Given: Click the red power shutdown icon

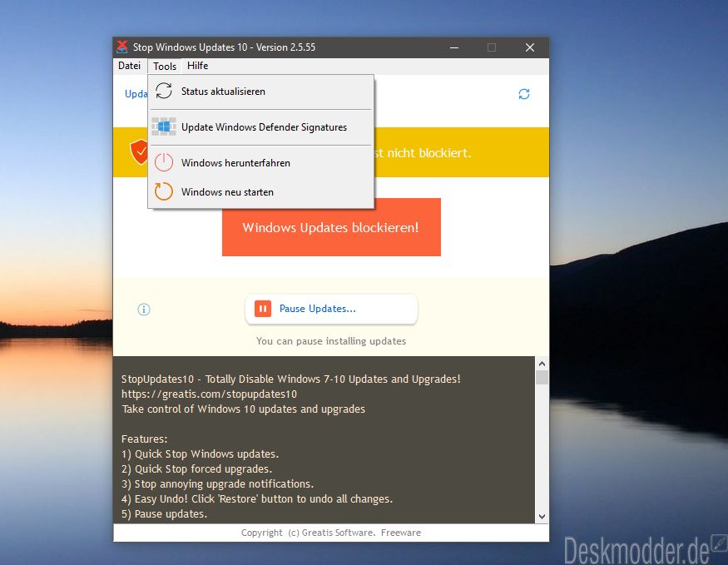Looking at the screenshot, I should (x=163, y=162).
